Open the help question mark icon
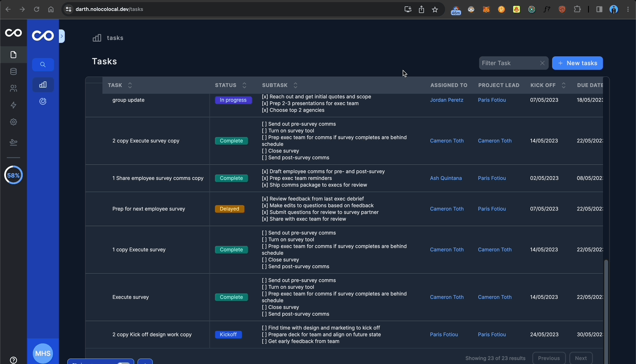The width and height of the screenshot is (636, 364). tap(13, 360)
